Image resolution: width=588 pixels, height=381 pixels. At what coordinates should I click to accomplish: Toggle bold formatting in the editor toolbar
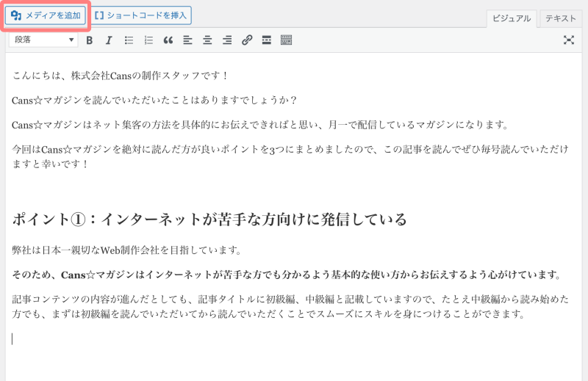90,40
